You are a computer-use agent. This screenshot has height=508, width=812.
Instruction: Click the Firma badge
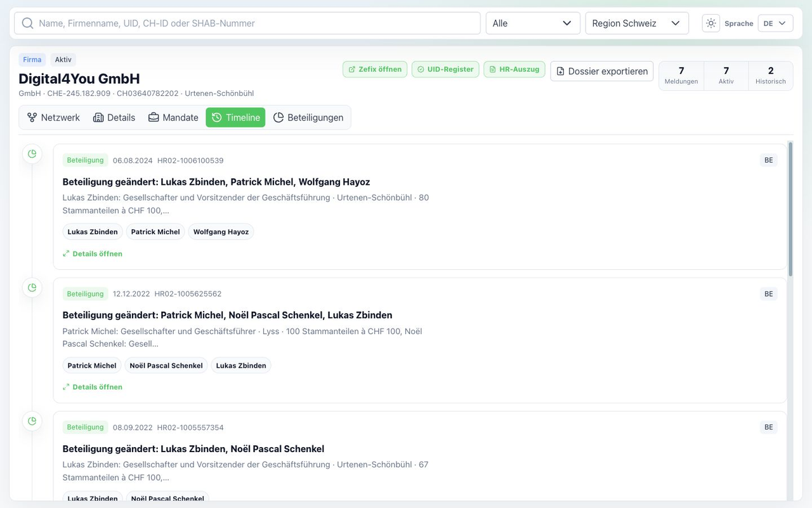32,60
